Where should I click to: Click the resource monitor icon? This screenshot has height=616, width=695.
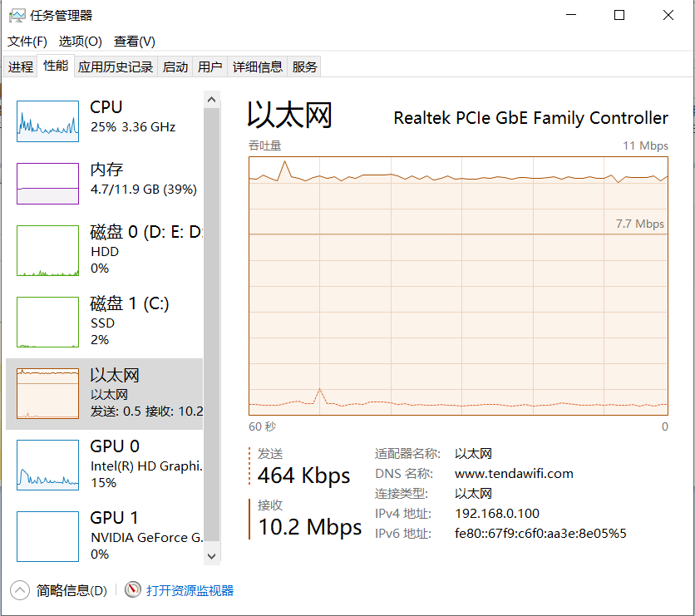pyautogui.click(x=133, y=590)
